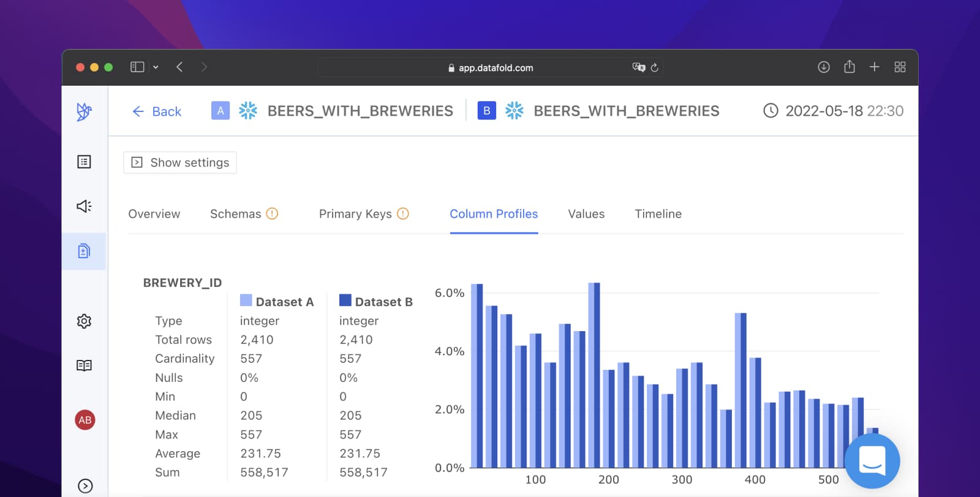980x497 pixels.
Task: Expand the Show settings button
Action: (180, 162)
